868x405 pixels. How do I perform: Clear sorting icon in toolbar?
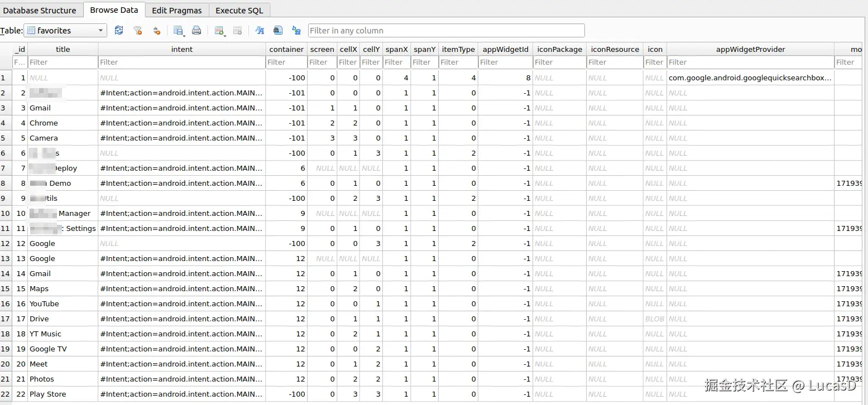click(156, 31)
